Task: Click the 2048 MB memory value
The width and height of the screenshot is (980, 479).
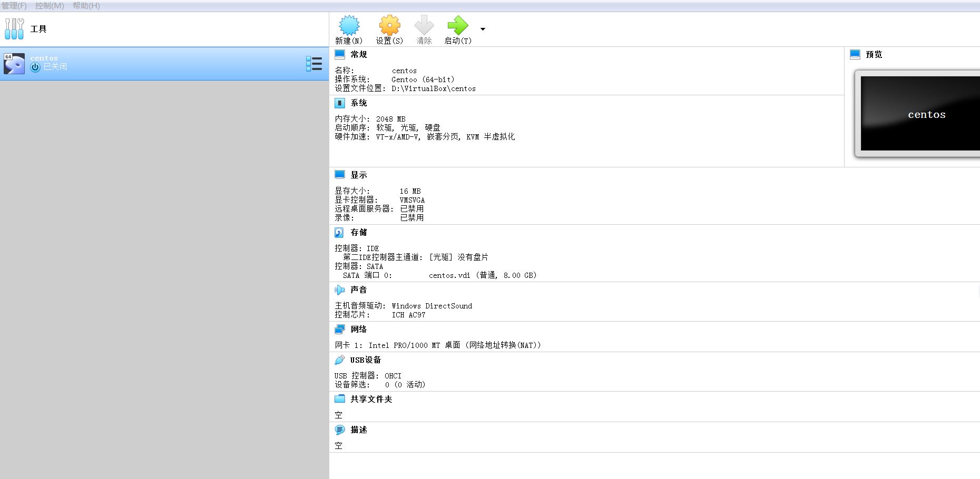Action: click(x=391, y=119)
